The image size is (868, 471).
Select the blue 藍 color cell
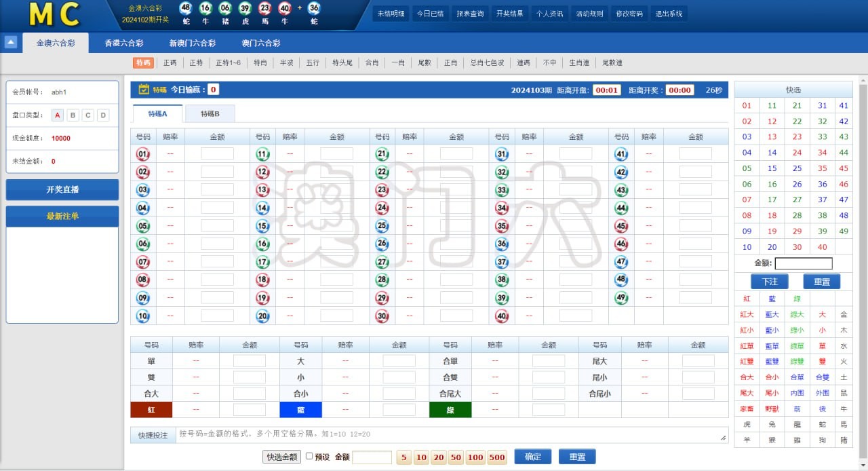coord(301,410)
